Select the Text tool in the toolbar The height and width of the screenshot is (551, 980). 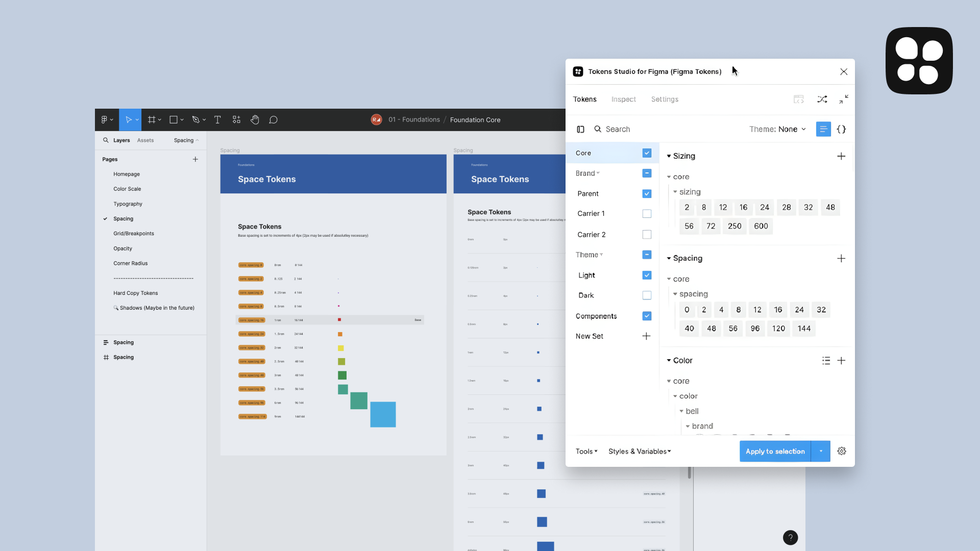point(217,119)
